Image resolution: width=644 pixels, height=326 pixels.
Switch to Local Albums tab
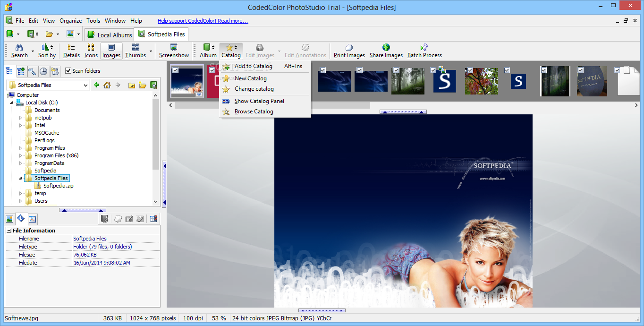110,34
